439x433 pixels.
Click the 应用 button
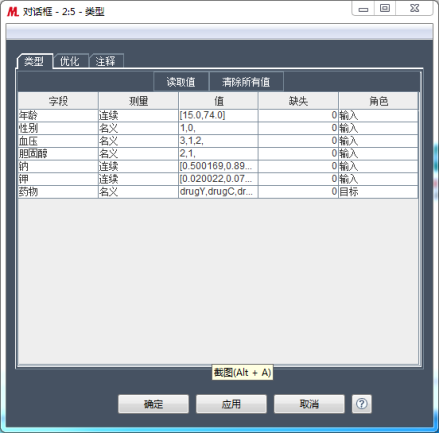click(x=231, y=404)
